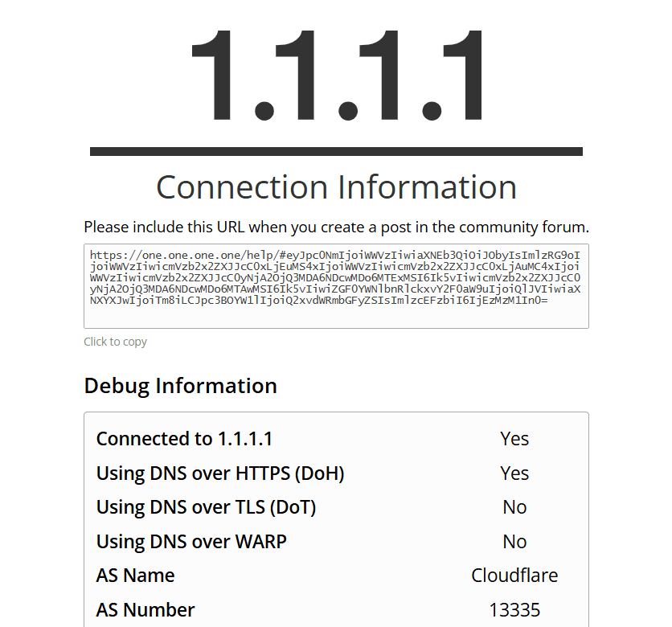Click the No value for DNS over TLS
The width and height of the screenshot is (672, 627).
coord(514,507)
